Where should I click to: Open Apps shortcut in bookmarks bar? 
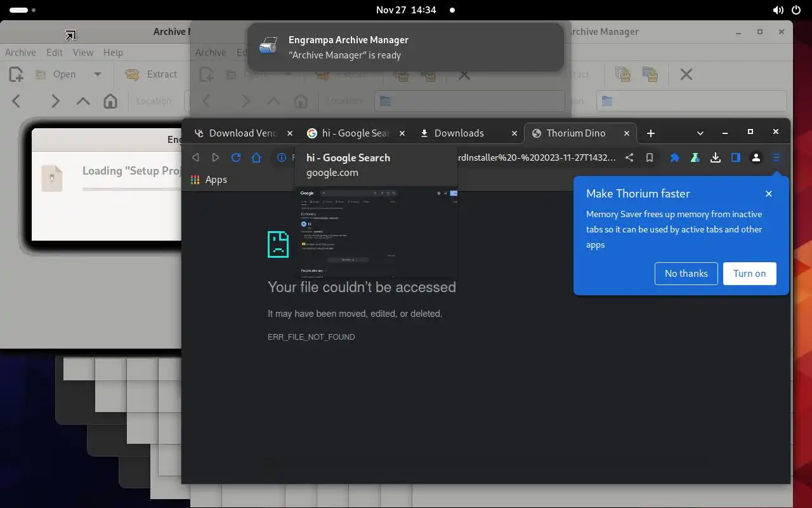point(209,180)
